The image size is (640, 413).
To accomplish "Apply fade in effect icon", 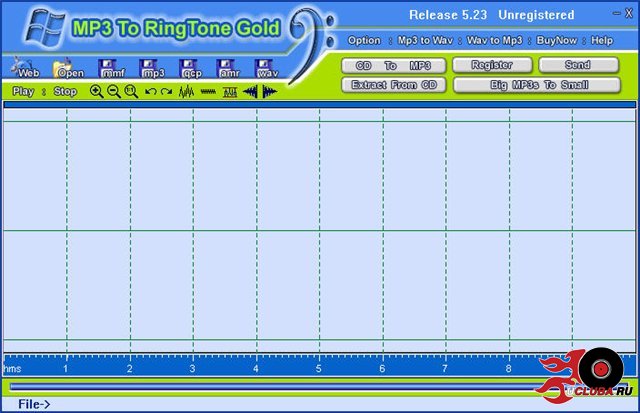I will pos(250,92).
